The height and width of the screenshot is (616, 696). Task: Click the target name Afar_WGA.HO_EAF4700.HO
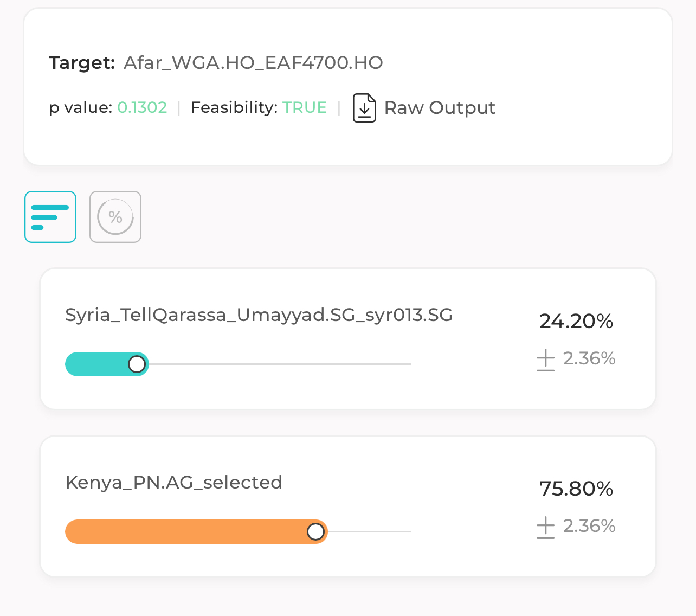click(253, 63)
